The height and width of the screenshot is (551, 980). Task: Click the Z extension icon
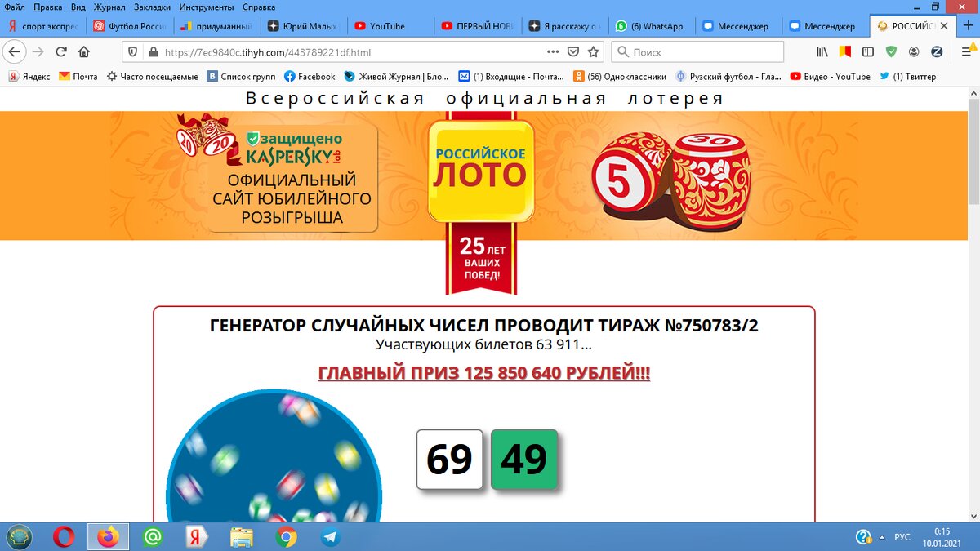[x=937, y=52]
